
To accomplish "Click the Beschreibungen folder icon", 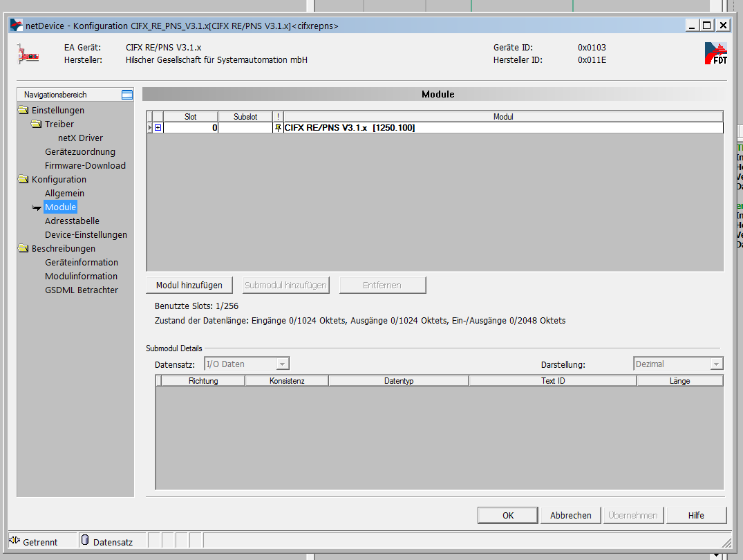I will point(23,248).
